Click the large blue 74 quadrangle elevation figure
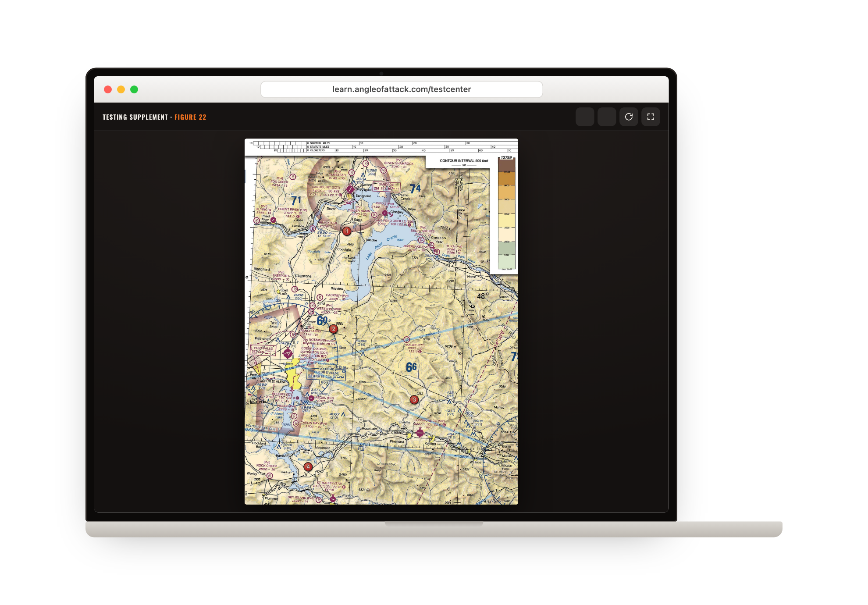Viewport: 868px width, 605px height. [x=415, y=189]
